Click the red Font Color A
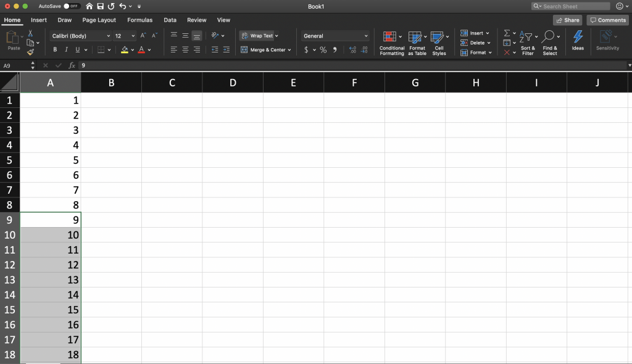The height and width of the screenshot is (364, 632). [141, 49]
